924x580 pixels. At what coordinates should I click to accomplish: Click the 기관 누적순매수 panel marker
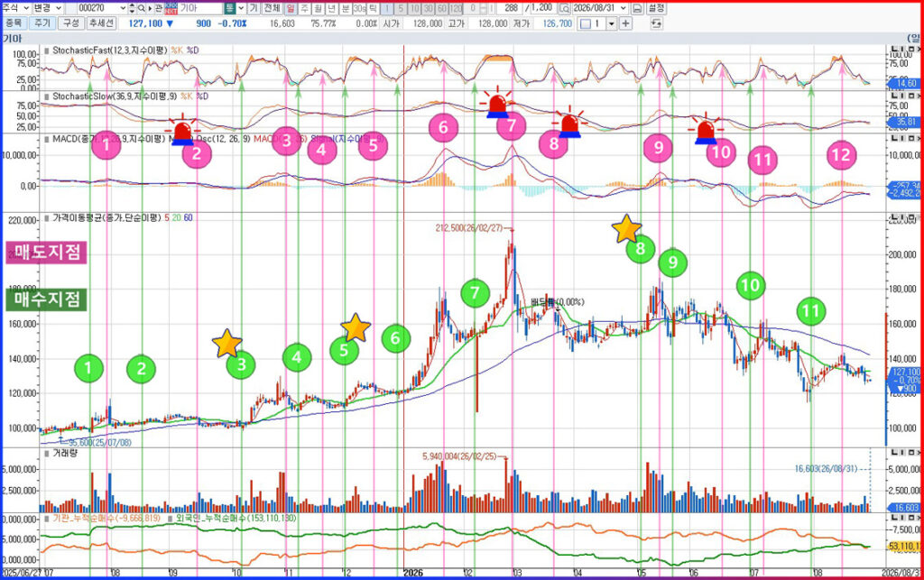click(x=47, y=518)
